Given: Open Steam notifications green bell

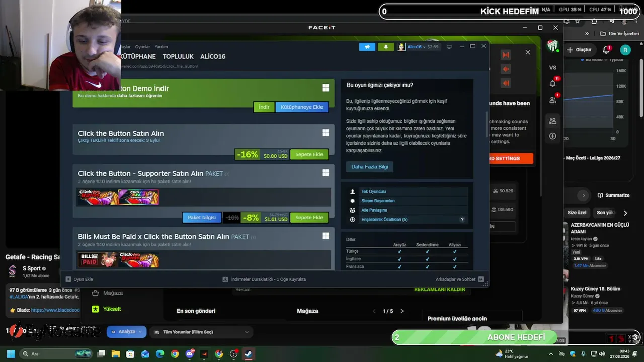Looking at the screenshot, I should [386, 47].
